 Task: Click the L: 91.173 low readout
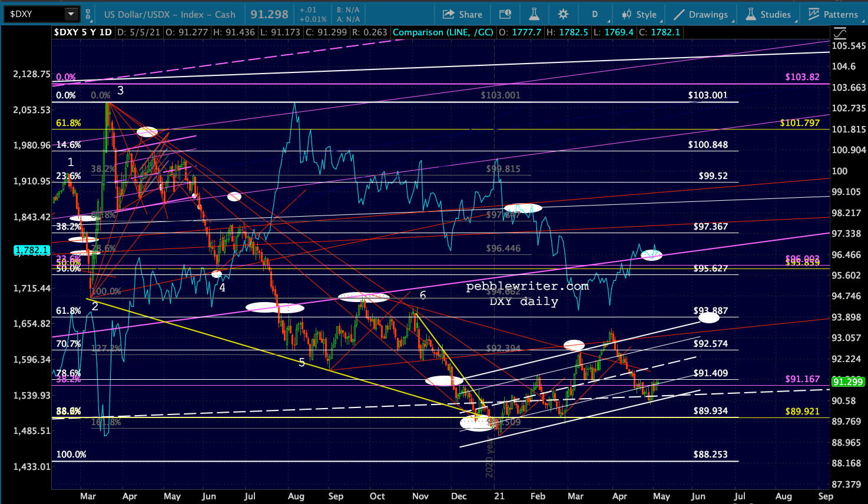280,32
